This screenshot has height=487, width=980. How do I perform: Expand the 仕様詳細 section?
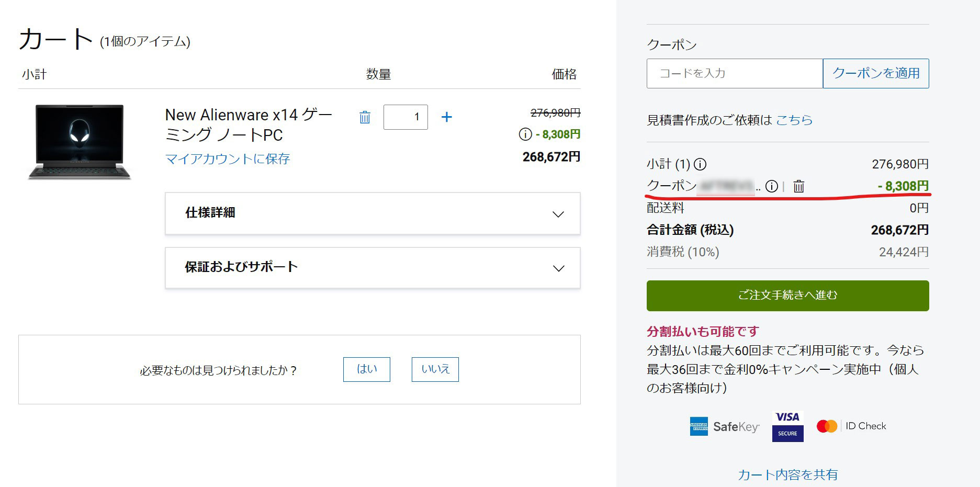click(x=373, y=213)
